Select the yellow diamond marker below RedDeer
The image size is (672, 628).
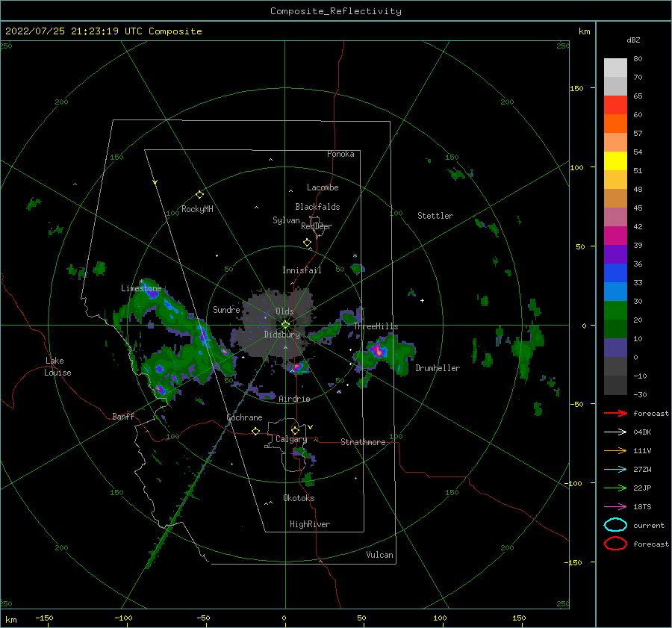[307, 243]
